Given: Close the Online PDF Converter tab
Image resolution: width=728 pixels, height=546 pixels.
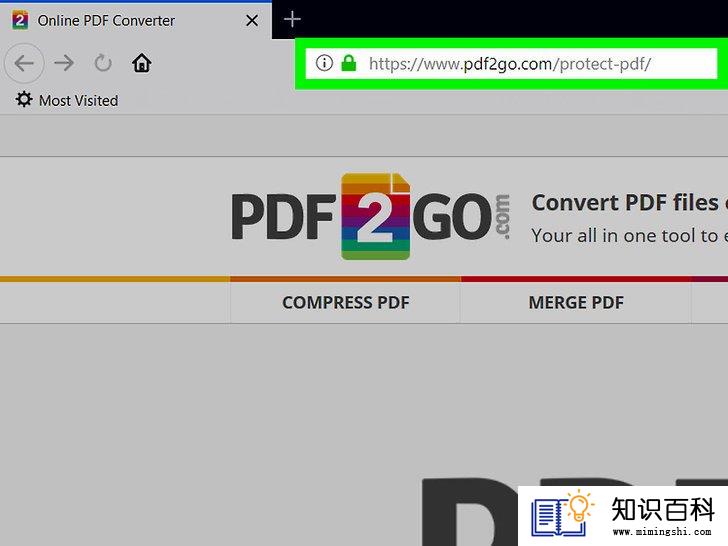Looking at the screenshot, I should [252, 20].
